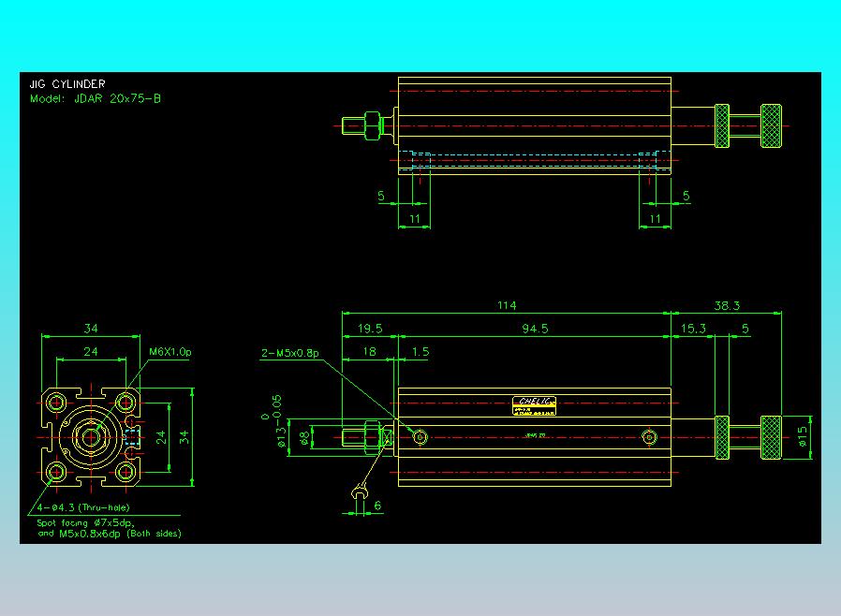Viewport: 841px width, 616px height.
Task: Click the ø8 rod diameter dimension
Action: 304,438
